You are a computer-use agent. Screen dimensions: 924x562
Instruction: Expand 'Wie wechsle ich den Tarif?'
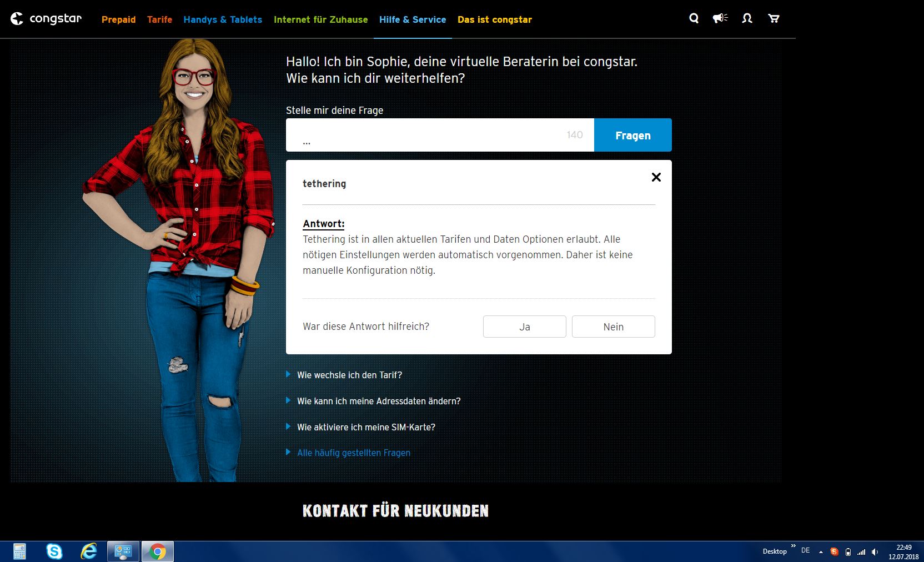point(349,375)
